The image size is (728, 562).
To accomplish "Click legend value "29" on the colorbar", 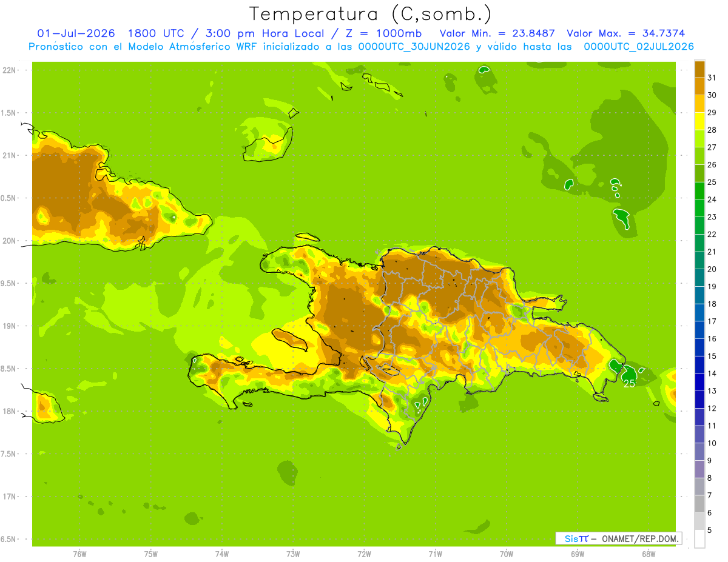I will tap(712, 112).
